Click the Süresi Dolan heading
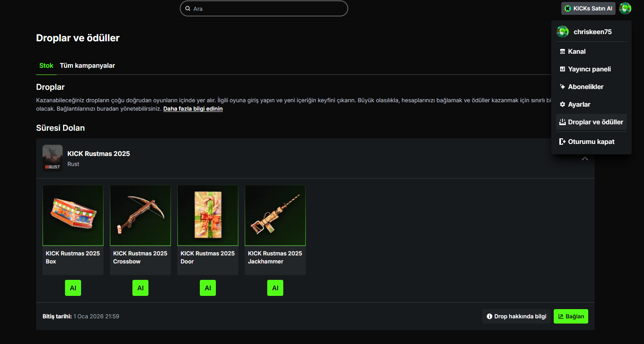This screenshot has width=644, height=344. [61, 128]
